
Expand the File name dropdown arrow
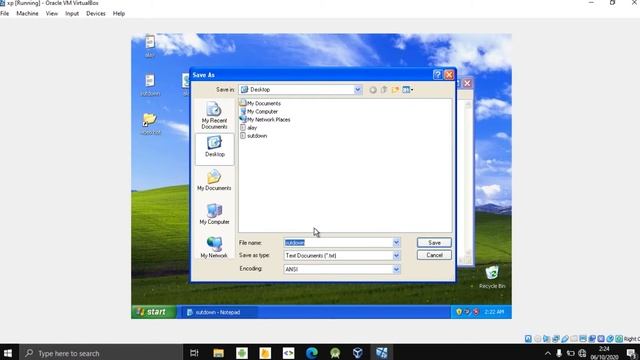tap(396, 243)
